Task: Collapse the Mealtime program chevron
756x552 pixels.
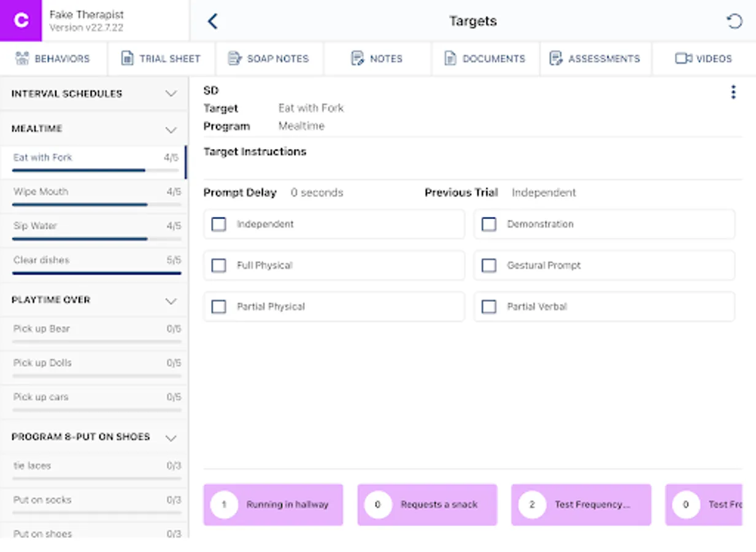Action: click(171, 129)
